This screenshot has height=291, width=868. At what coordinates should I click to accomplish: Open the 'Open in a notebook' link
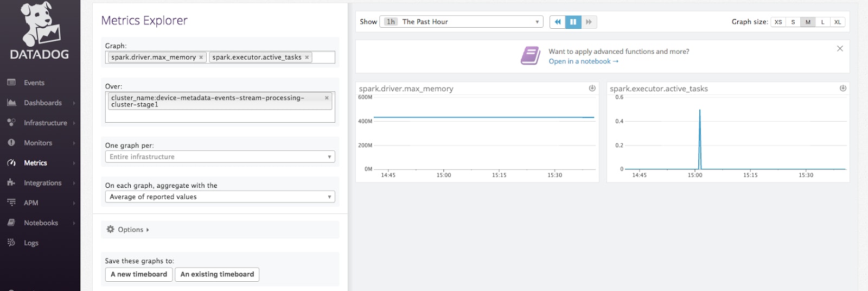[583, 61]
